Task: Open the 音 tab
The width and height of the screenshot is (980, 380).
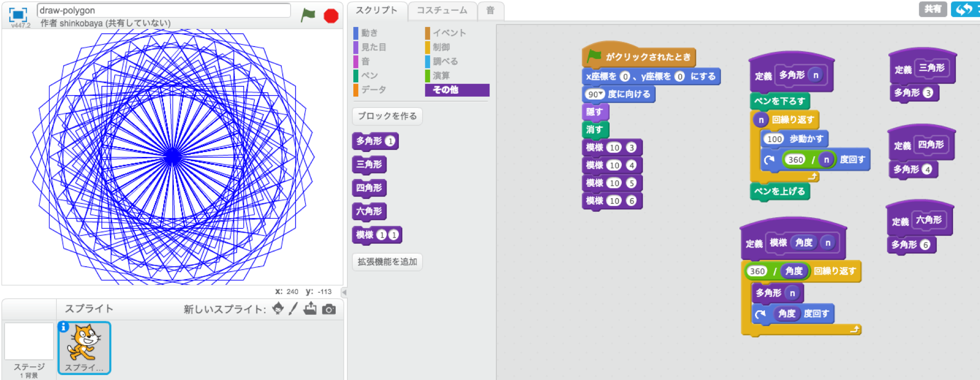Action: 490,10
